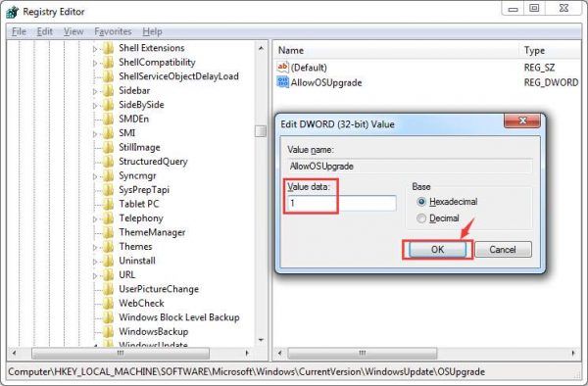Cancel the Edit DWORD dialog

(503, 250)
